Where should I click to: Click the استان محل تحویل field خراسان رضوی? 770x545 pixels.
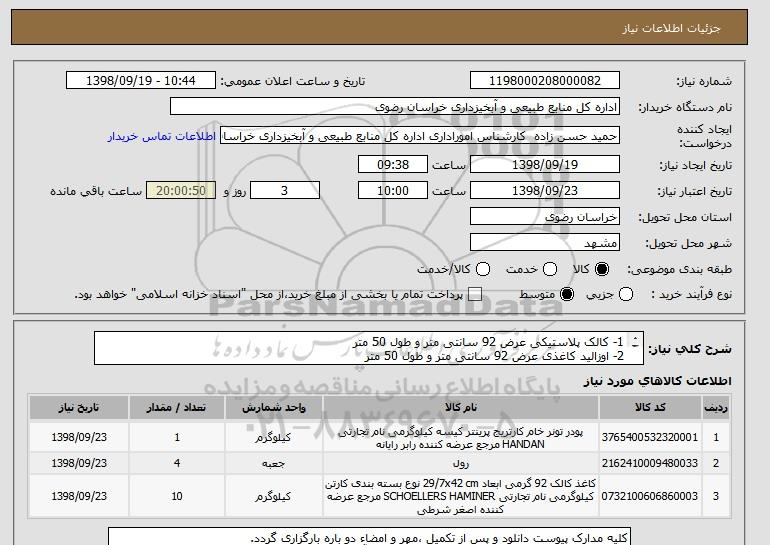pos(545,217)
